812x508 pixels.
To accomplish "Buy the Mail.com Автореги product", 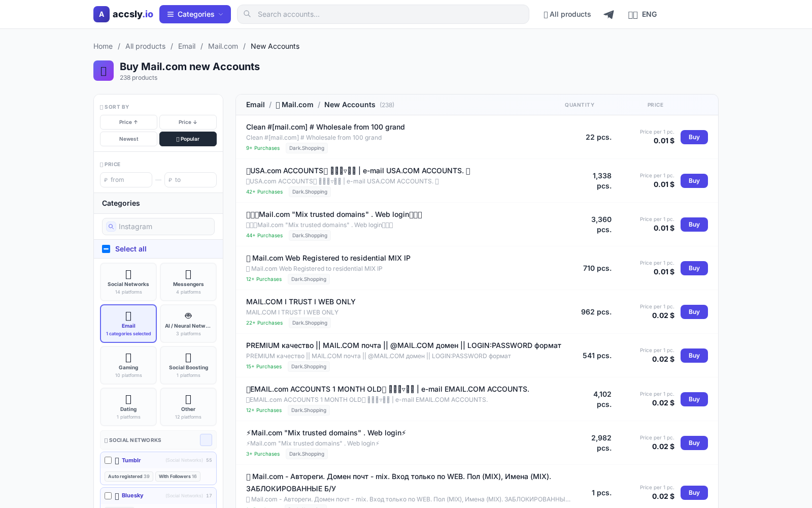I will click(694, 493).
